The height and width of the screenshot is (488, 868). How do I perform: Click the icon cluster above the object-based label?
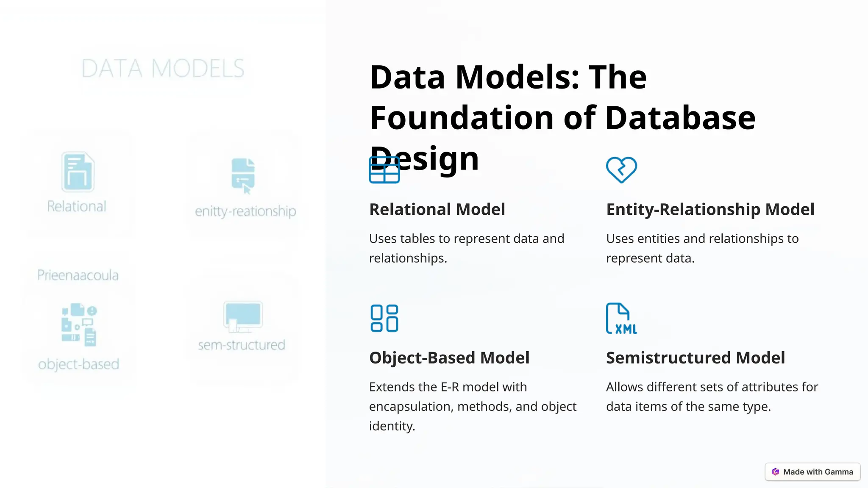click(79, 324)
